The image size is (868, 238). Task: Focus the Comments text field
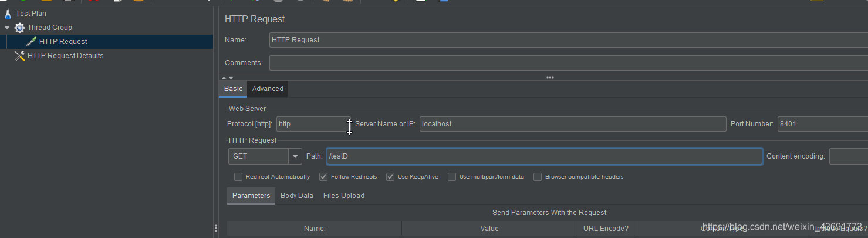pos(568,63)
